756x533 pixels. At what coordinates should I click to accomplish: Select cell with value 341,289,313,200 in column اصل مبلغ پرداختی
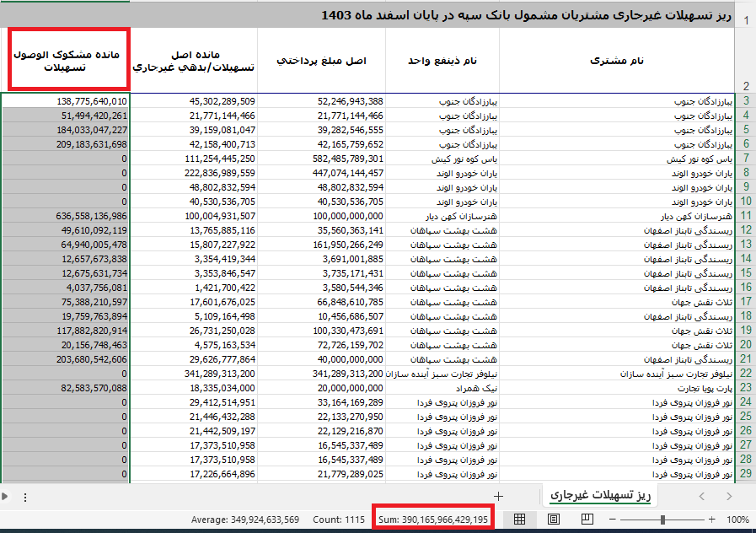(x=322, y=374)
